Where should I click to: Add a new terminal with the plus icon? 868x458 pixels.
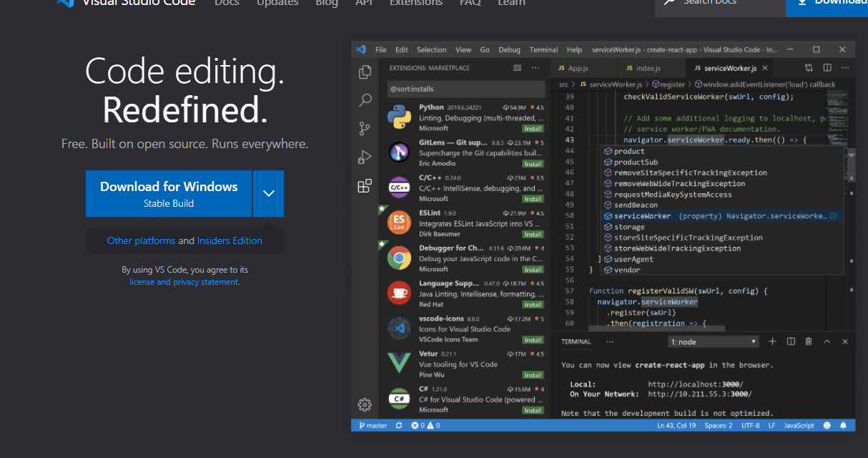[x=772, y=341]
